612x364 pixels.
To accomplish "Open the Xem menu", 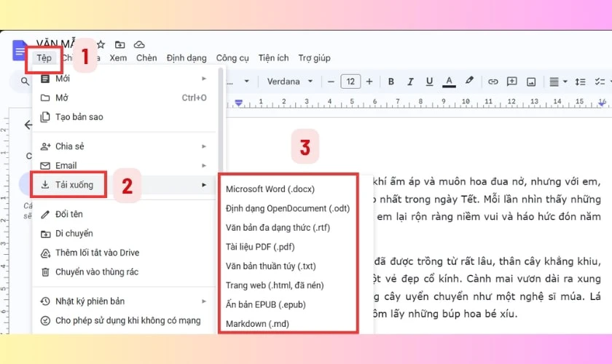I will (118, 58).
